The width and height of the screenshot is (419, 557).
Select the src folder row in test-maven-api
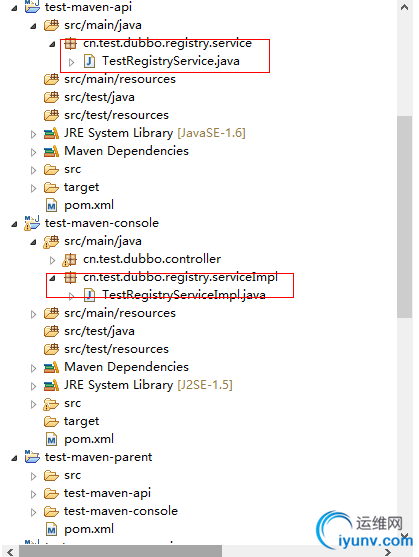[x=72, y=169]
